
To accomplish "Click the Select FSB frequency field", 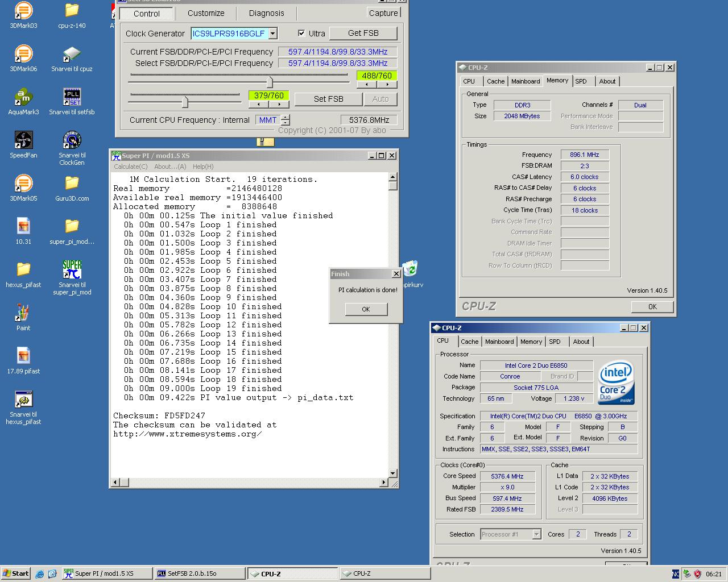I will point(338,63).
